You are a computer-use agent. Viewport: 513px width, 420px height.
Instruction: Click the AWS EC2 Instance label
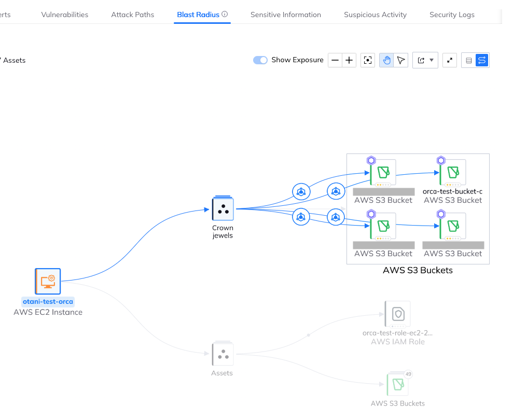tap(48, 312)
